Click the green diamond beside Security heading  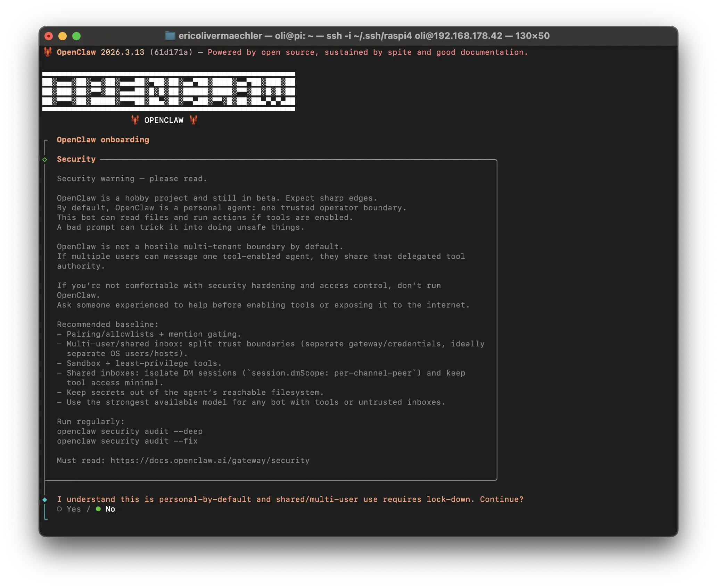[x=45, y=160]
